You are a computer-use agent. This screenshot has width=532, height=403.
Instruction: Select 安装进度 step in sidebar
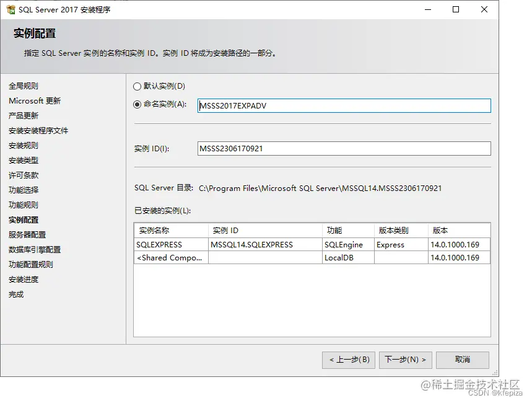tap(24, 280)
